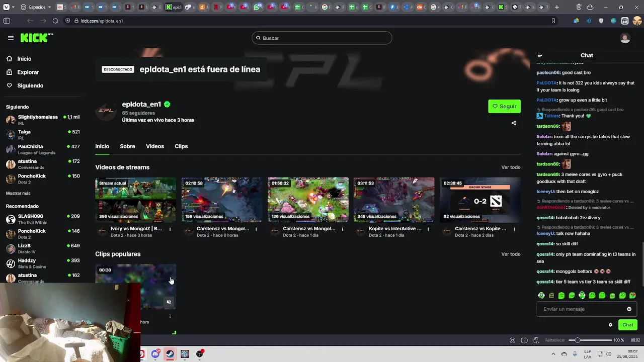This screenshot has width=644, height=362.
Task: Open page actions in status bar
Action: point(536,340)
